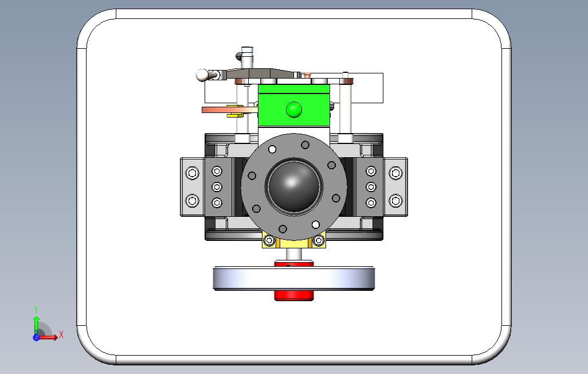Image resolution: width=588 pixels, height=374 pixels.
Task: Pick the lower hex bolt on right outer bracket
Action: (x=395, y=201)
